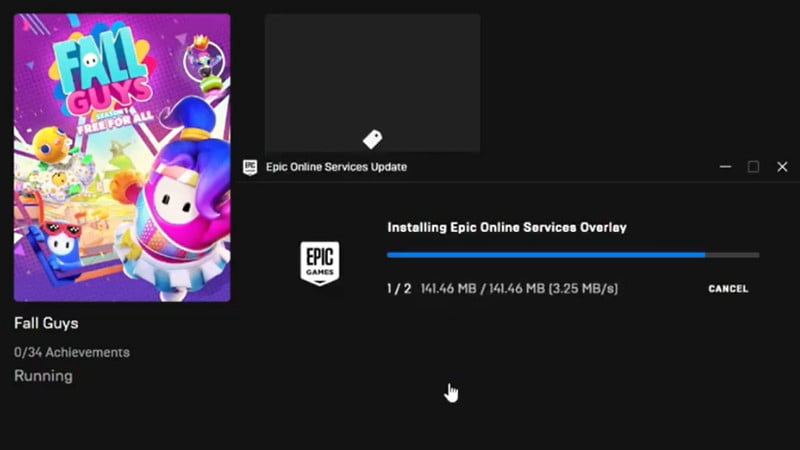800x450 pixels.
Task: Click the installation progress bar
Action: point(573,255)
